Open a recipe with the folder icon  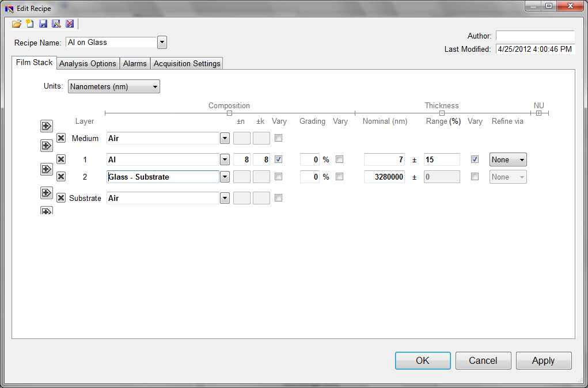(x=17, y=24)
